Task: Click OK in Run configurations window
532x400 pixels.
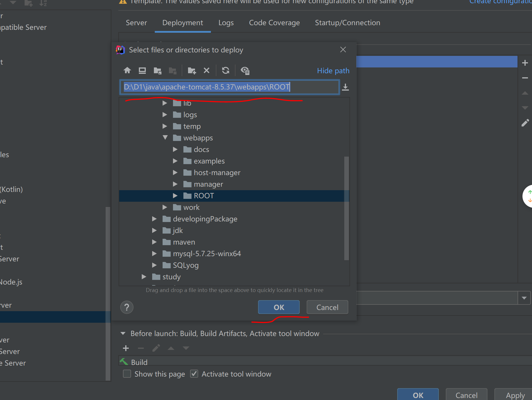Action: tap(418, 395)
